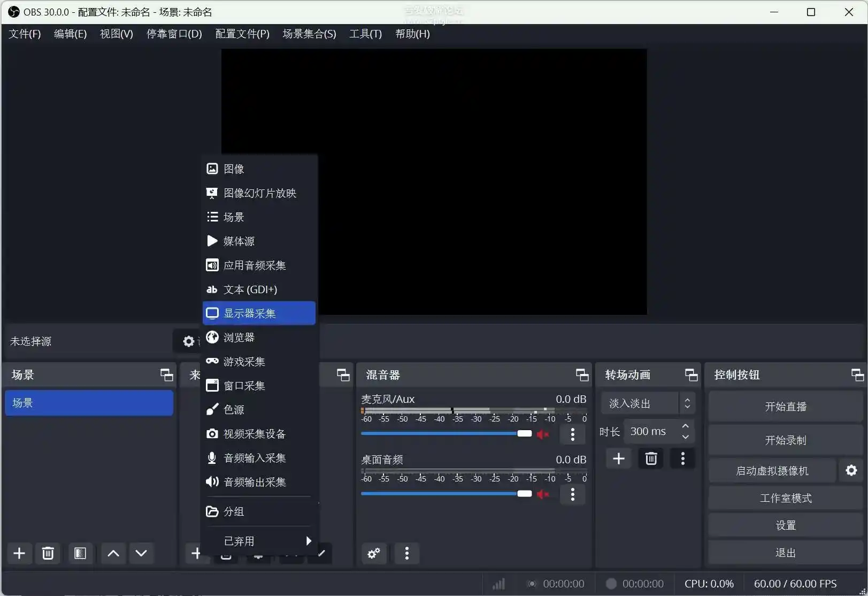Start recording with 开始录制
The image size is (868, 596).
[x=785, y=440]
